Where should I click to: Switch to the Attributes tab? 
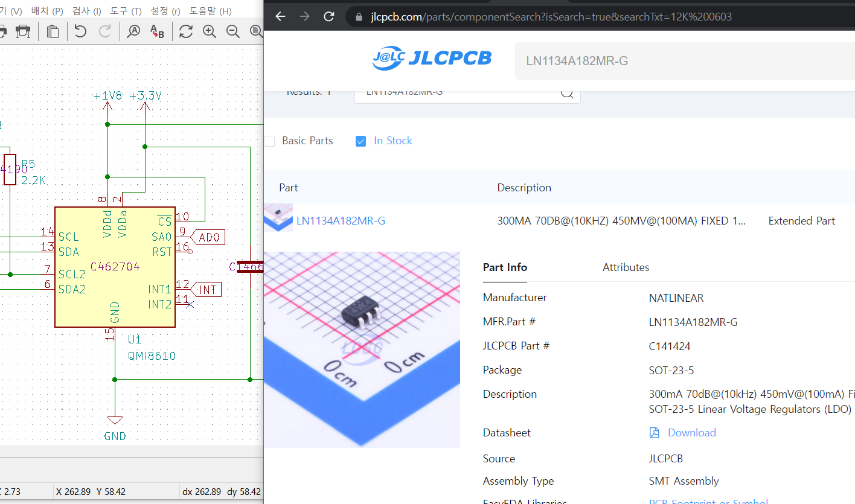click(x=626, y=267)
